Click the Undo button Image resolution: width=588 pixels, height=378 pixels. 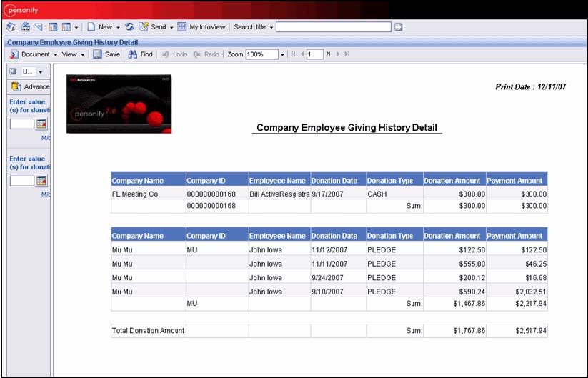(x=174, y=54)
